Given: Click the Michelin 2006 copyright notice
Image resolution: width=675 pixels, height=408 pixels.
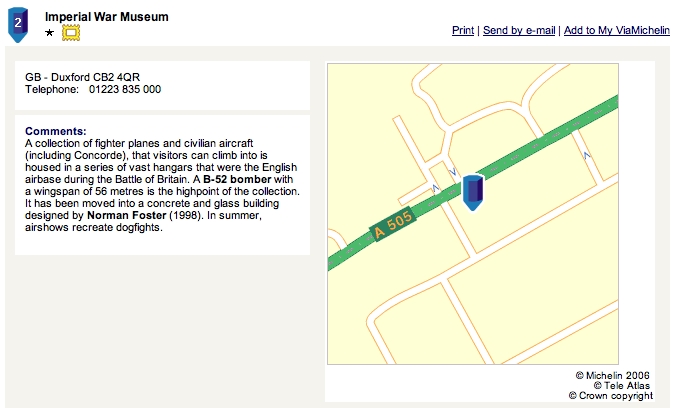Looking at the screenshot, I should [613, 375].
